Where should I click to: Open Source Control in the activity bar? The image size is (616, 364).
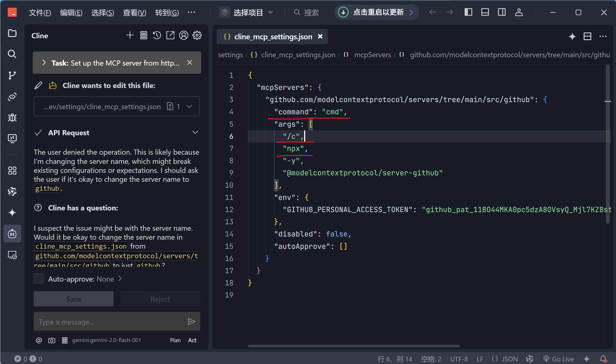(x=12, y=75)
